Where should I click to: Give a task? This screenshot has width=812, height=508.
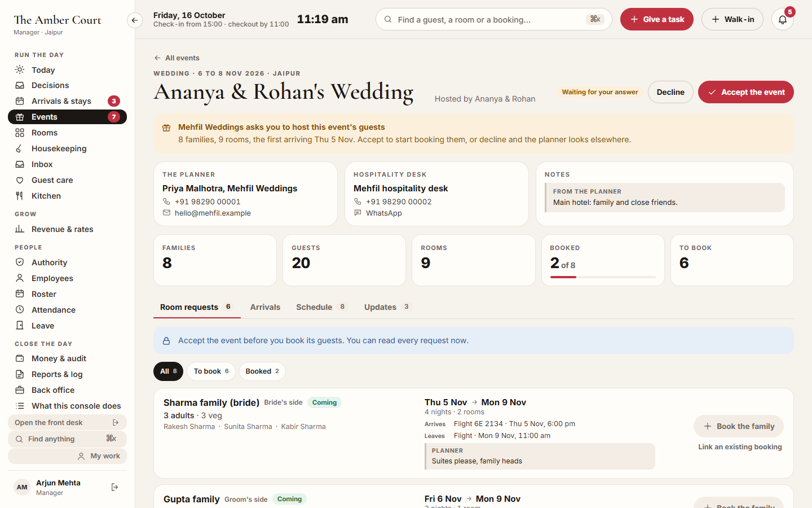coord(657,19)
